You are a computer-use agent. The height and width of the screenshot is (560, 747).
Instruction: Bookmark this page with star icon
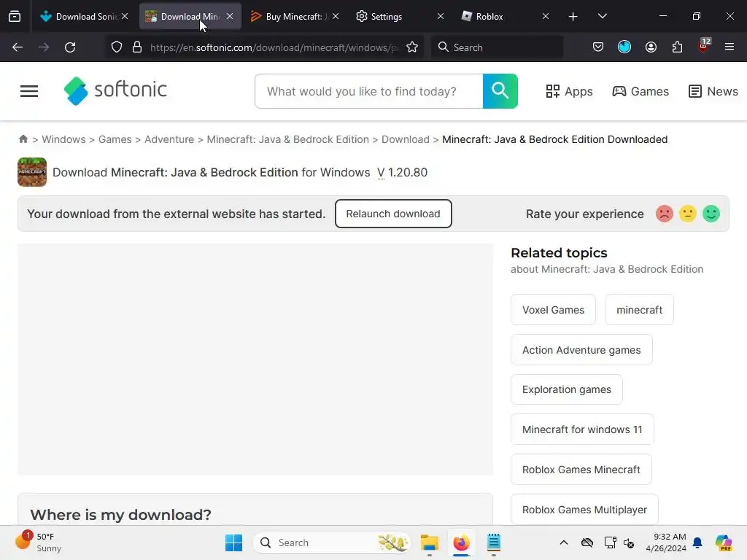pos(412,47)
